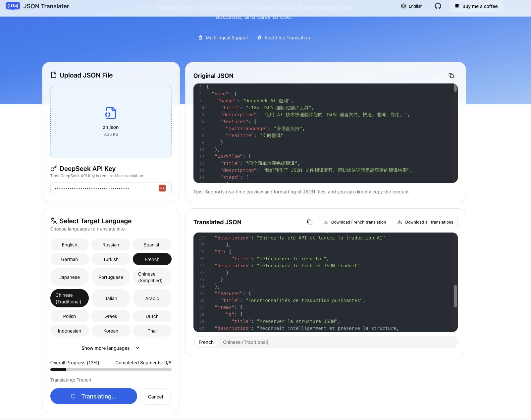Click line 2 "hero" key in Original JSON
Screen dimensions: 531x420
[220, 94]
